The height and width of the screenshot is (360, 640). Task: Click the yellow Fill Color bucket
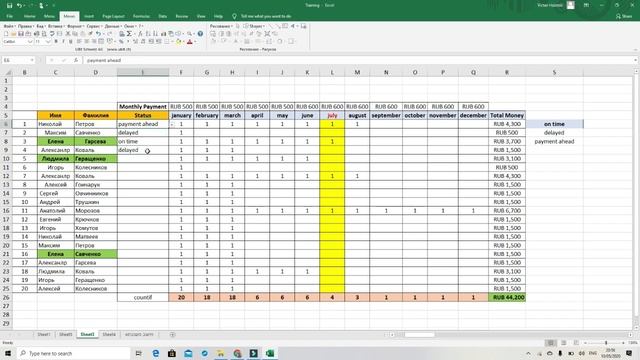click(x=178, y=42)
